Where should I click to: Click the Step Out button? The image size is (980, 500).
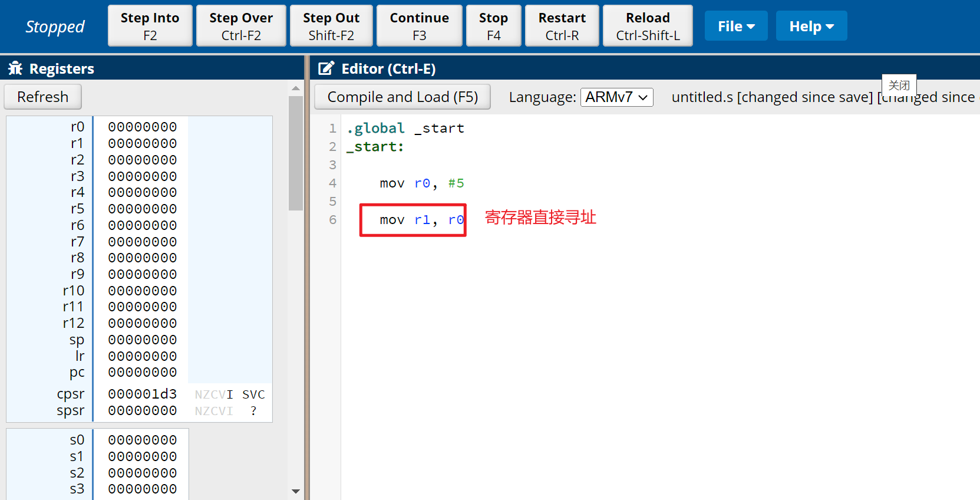331,26
